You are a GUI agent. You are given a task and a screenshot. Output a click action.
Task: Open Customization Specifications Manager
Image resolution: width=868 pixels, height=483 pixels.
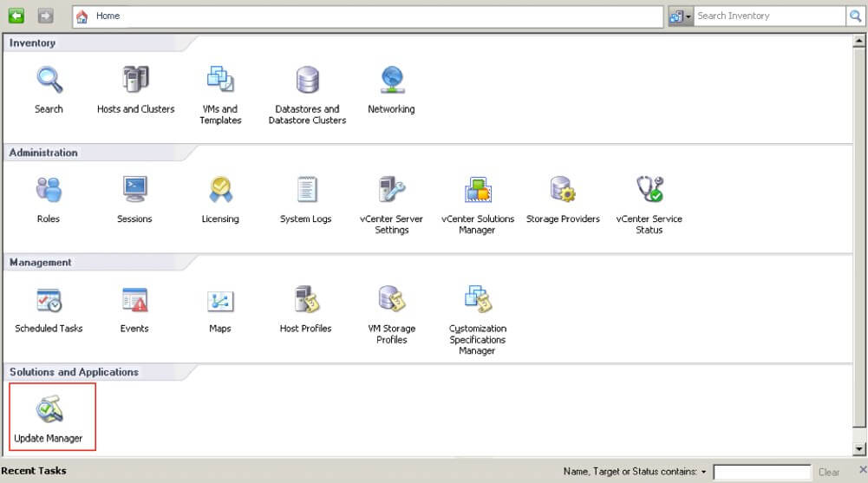(478, 299)
